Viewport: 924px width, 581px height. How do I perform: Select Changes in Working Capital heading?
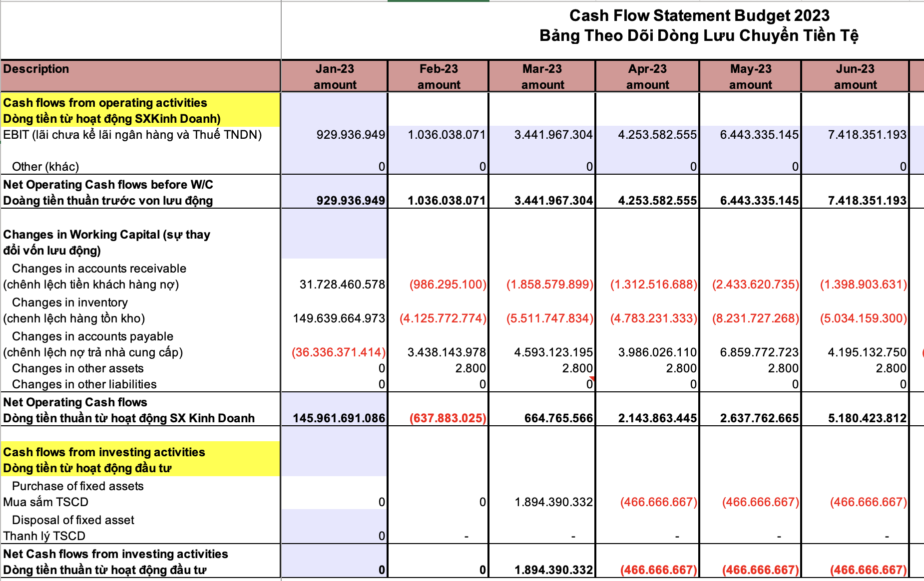pyautogui.click(x=106, y=243)
